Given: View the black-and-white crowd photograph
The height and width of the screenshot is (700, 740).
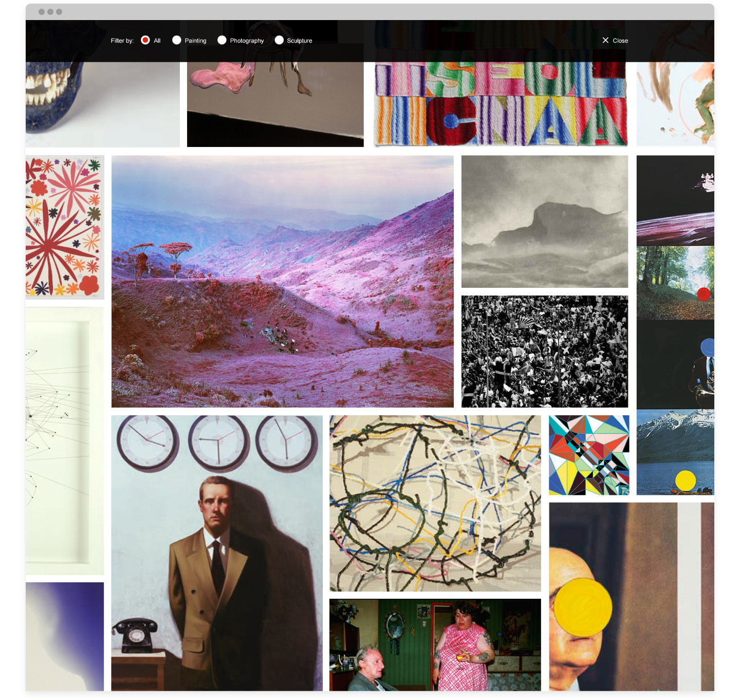Looking at the screenshot, I should point(545,352).
